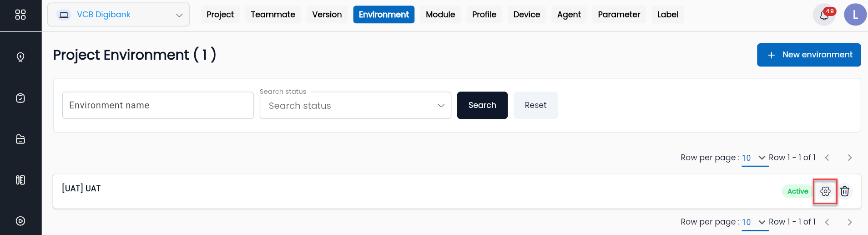Screen dimensions: 868x235
Task: Click the New environment button
Action: coord(809,55)
